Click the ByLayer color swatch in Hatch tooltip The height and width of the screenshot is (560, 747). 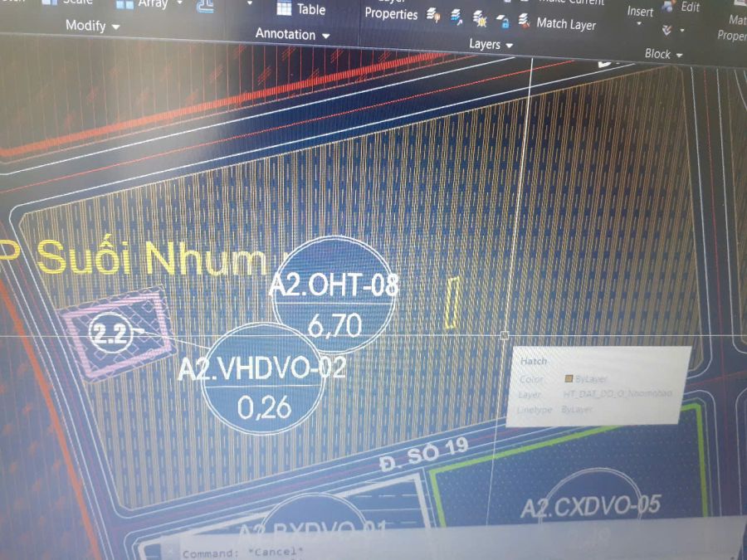[x=569, y=378]
